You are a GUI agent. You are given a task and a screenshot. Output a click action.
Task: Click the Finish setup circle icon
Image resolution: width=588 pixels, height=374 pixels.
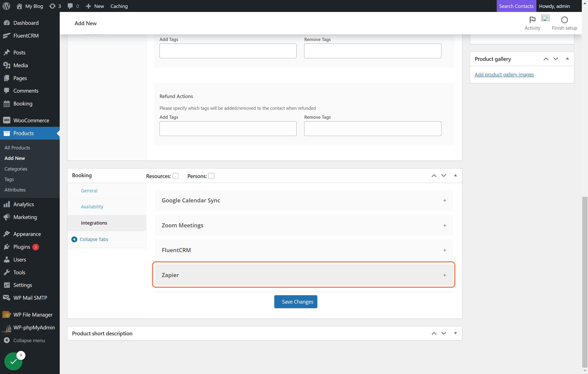tap(564, 20)
